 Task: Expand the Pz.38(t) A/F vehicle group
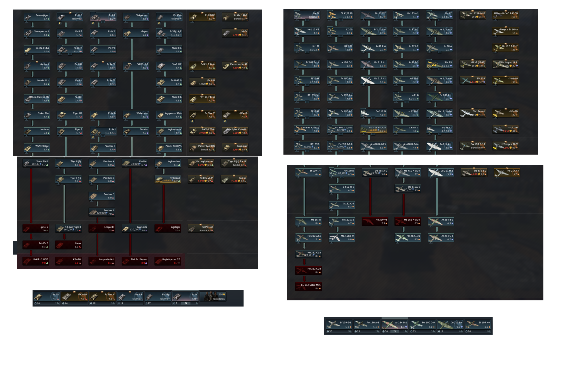point(170,33)
